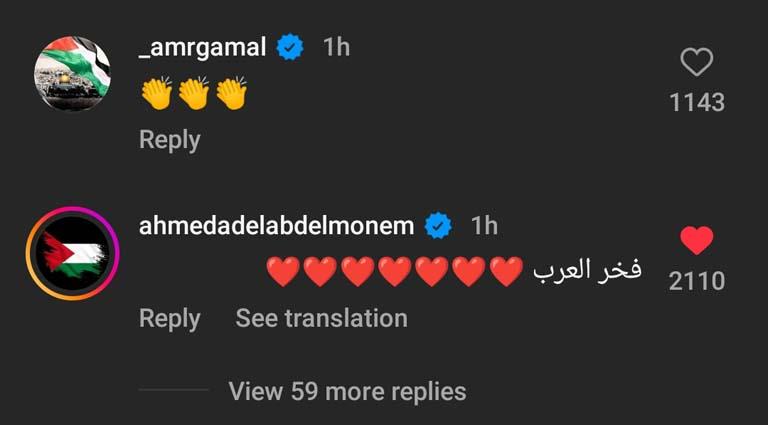
Task: Click the first clapping hands emoji
Action: click(156, 94)
